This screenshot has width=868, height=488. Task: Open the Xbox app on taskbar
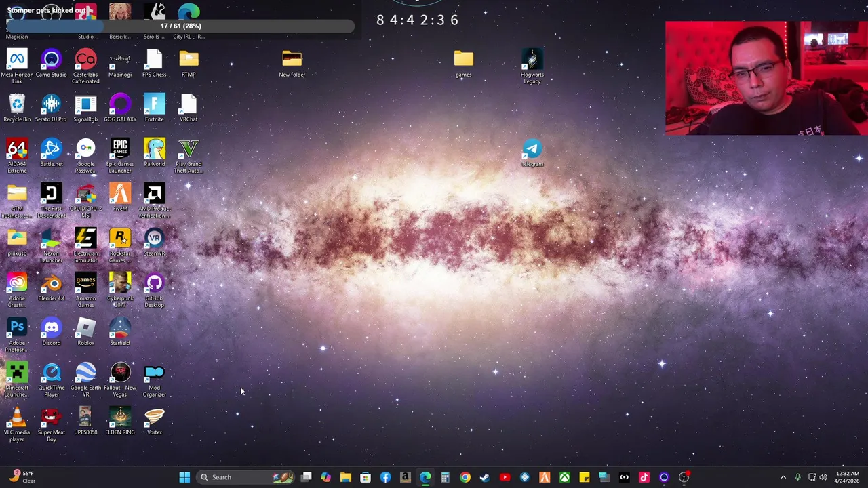click(x=564, y=477)
